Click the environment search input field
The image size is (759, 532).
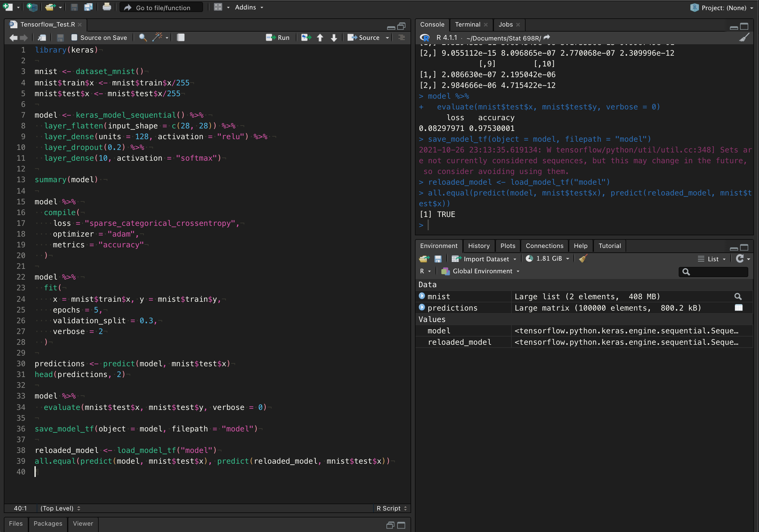(x=717, y=271)
